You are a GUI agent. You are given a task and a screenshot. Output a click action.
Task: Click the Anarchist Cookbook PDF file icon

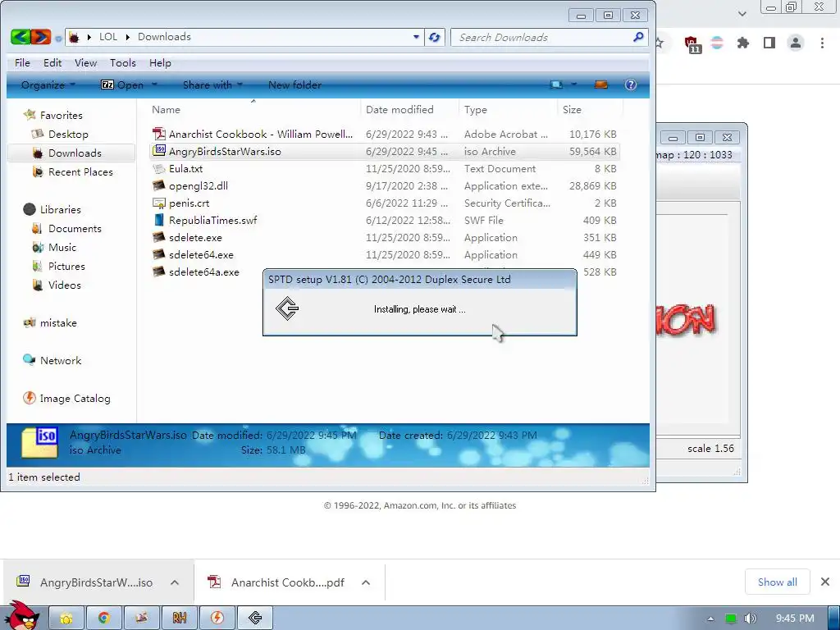coord(158,134)
